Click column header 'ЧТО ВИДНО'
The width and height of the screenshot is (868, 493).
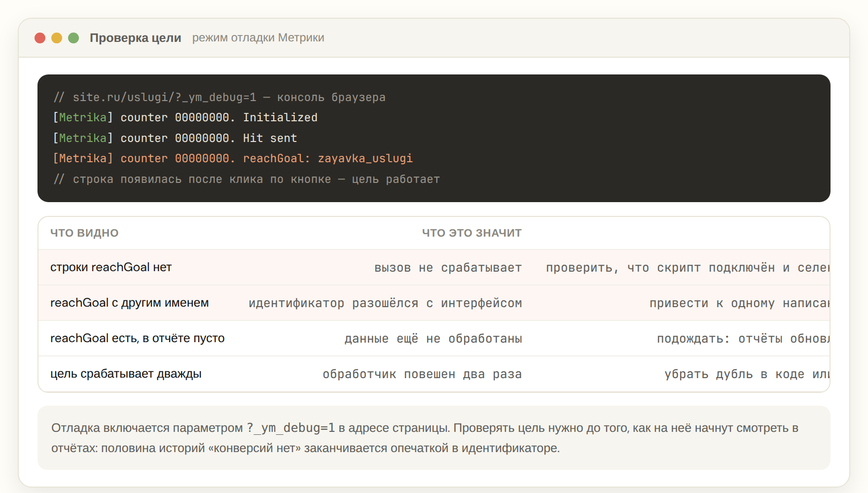click(84, 233)
